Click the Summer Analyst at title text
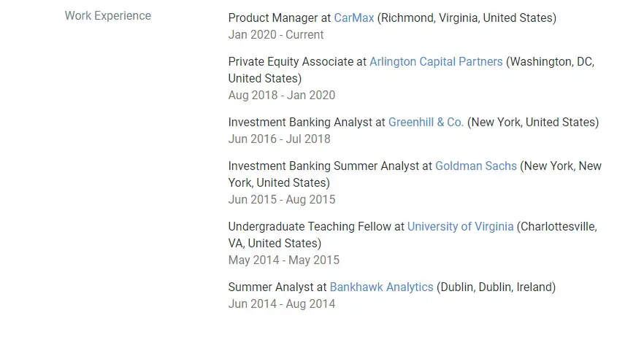This screenshot has height=356, width=644. 277,287
